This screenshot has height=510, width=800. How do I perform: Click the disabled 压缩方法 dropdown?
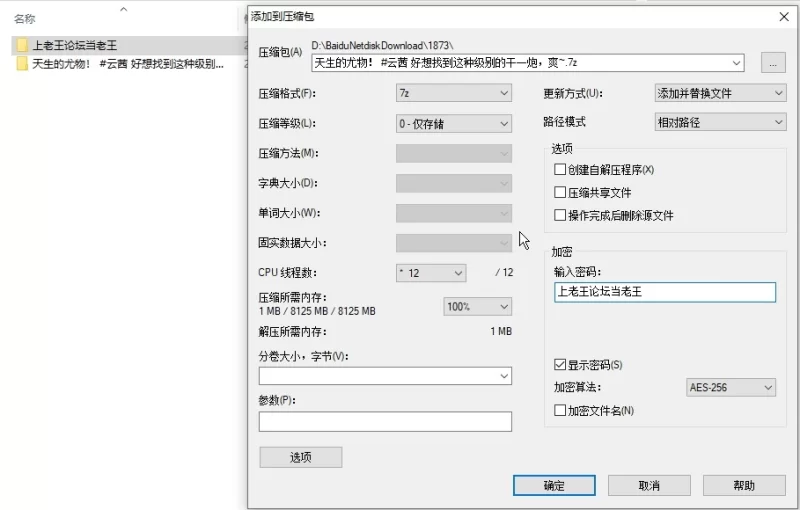(x=454, y=154)
